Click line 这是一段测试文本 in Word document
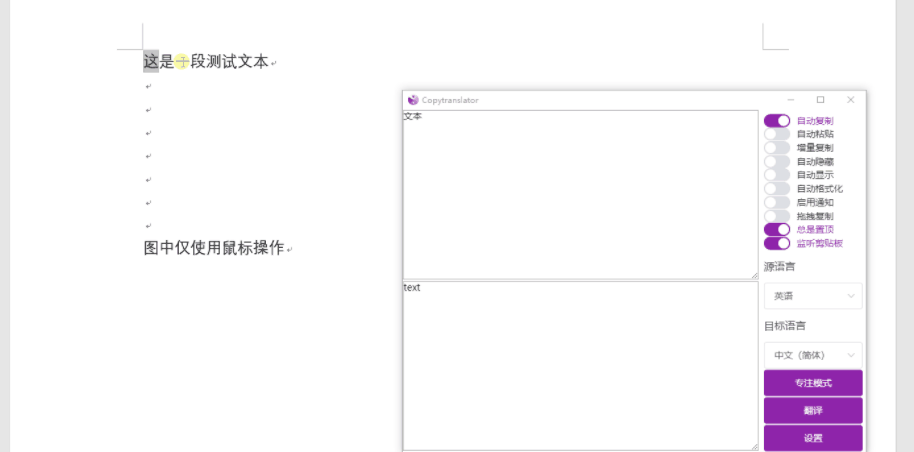Image resolution: width=914 pixels, height=452 pixels. 206,61
